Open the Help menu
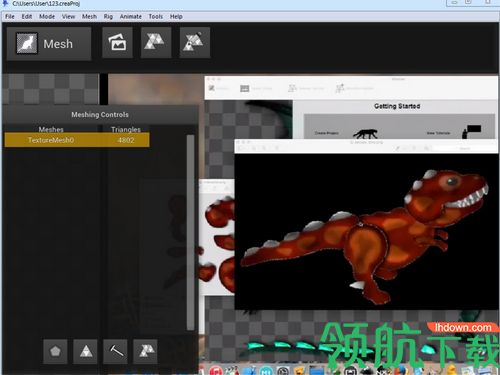This screenshot has height=375, width=500. tap(176, 16)
